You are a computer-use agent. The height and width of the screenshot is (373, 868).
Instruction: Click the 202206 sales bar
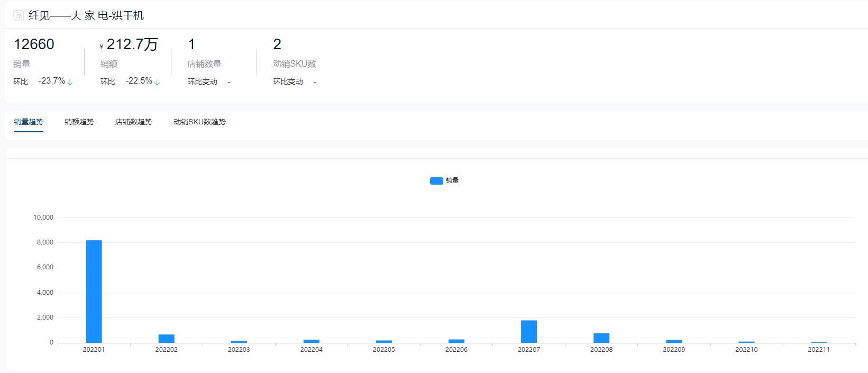456,341
